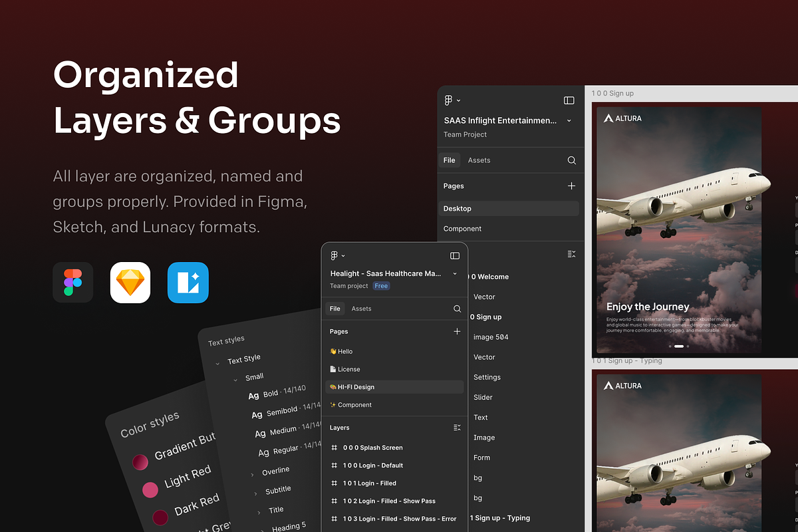Select the image 504 layer

coord(491,337)
